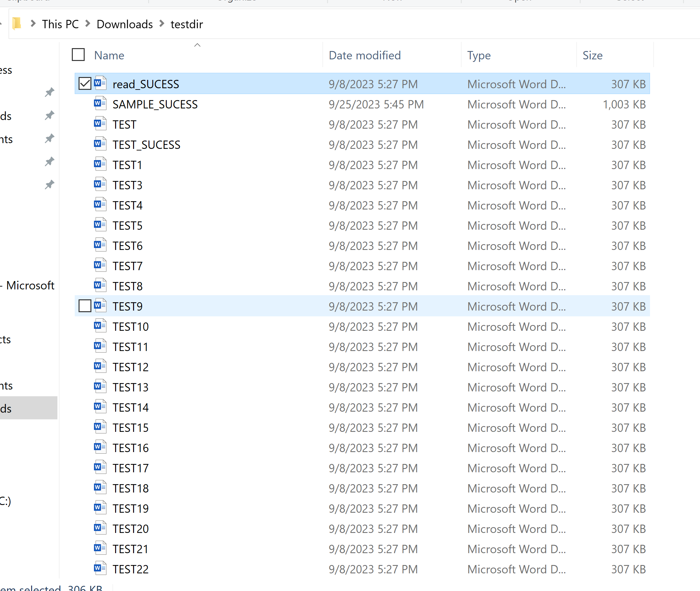700x591 pixels.
Task: Click the Word icon of TEST4
Action: tap(100, 204)
